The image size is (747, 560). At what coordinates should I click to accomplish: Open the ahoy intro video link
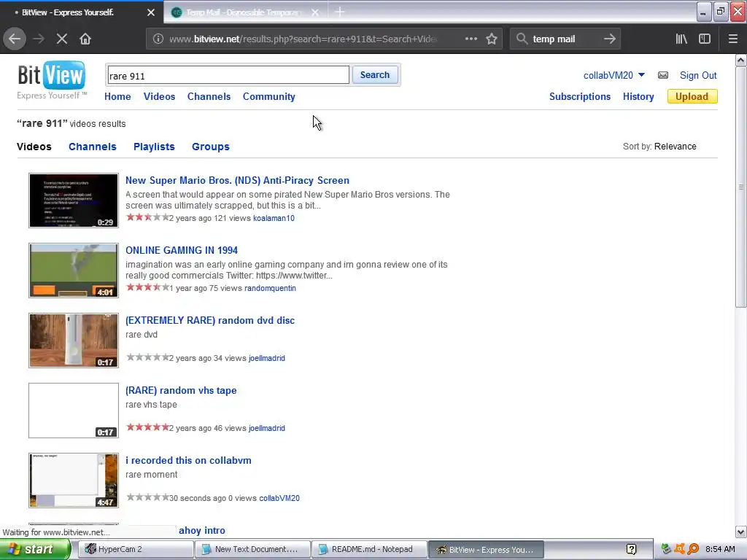click(202, 531)
